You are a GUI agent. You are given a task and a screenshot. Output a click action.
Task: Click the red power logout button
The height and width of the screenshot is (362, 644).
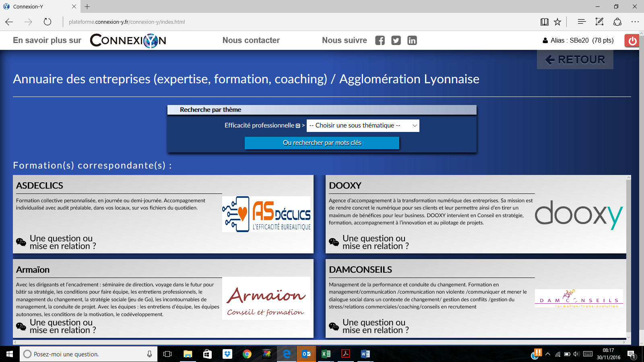click(632, 41)
